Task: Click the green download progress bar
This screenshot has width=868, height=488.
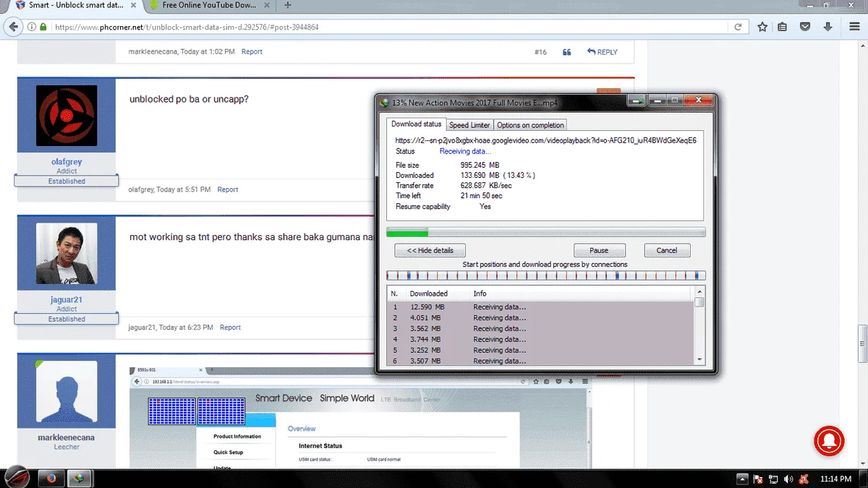Action: tap(546, 232)
